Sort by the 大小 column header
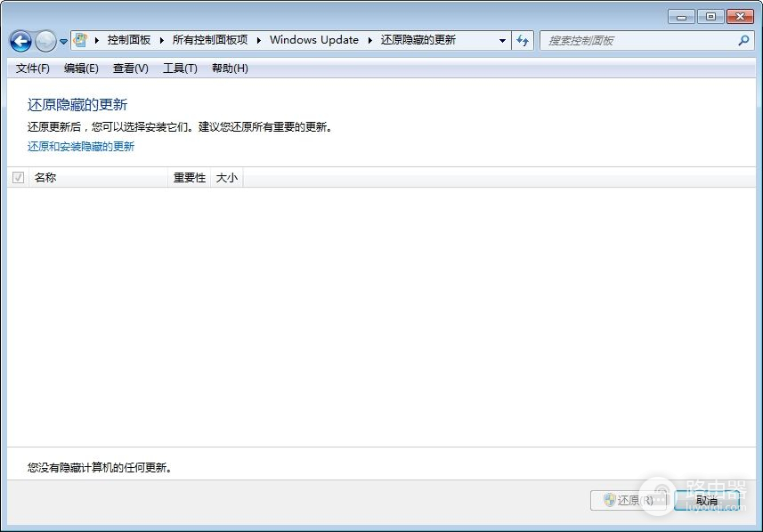Screen dimensions: 763x532 point(227,178)
